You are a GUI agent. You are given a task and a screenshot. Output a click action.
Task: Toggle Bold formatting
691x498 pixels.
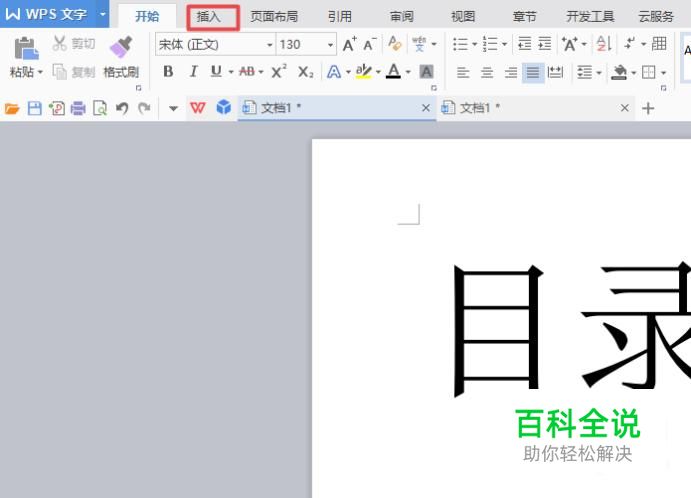pyautogui.click(x=168, y=71)
